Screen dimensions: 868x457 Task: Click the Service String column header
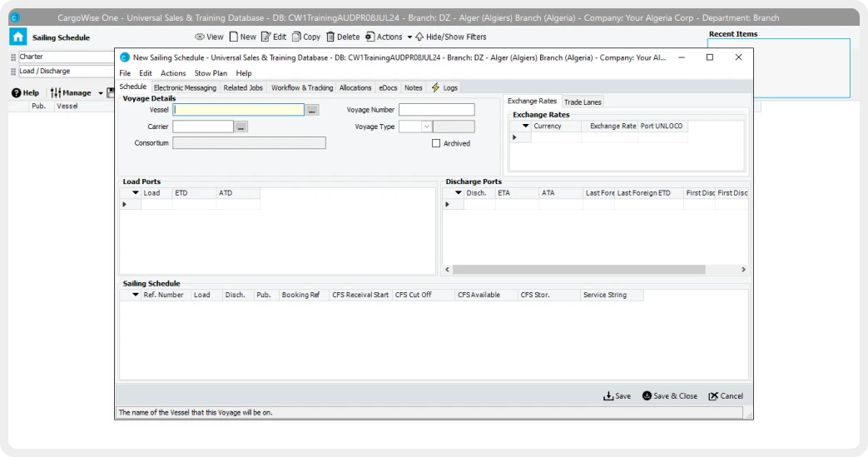(612, 296)
